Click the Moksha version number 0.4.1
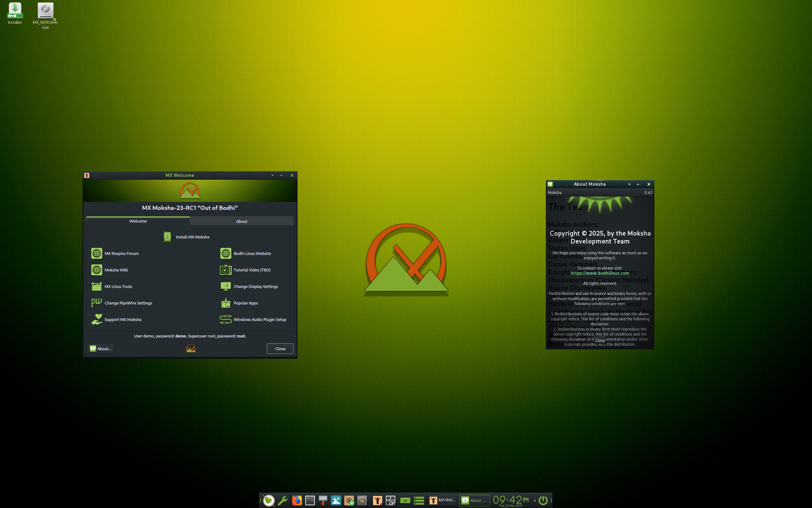The height and width of the screenshot is (508, 812). [x=648, y=192]
